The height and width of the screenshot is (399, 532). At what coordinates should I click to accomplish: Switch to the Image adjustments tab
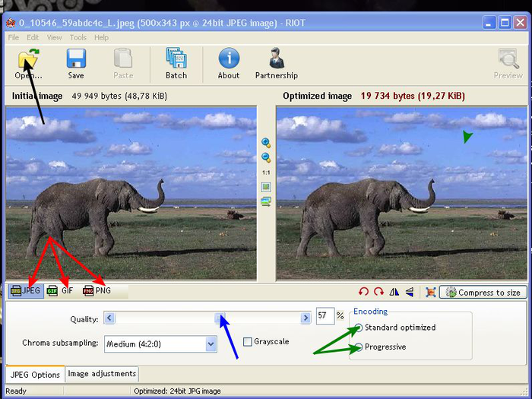pyautogui.click(x=102, y=374)
